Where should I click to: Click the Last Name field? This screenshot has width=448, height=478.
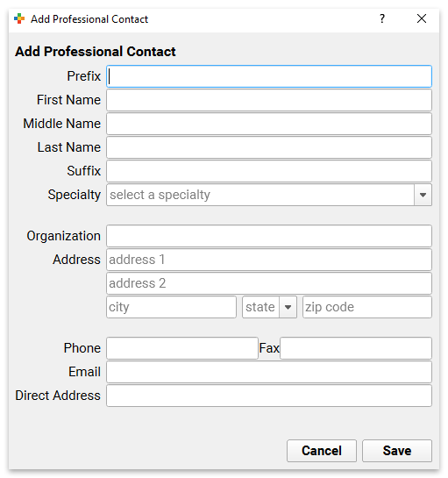point(269,147)
